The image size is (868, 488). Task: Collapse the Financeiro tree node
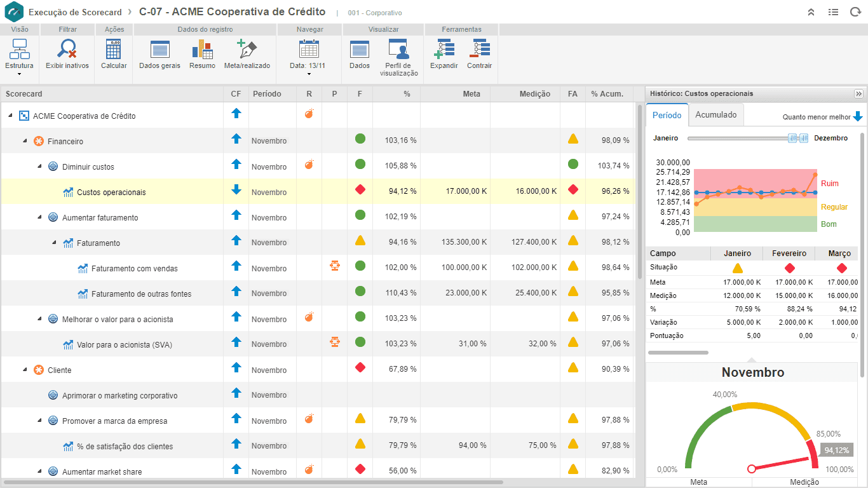pos(25,141)
